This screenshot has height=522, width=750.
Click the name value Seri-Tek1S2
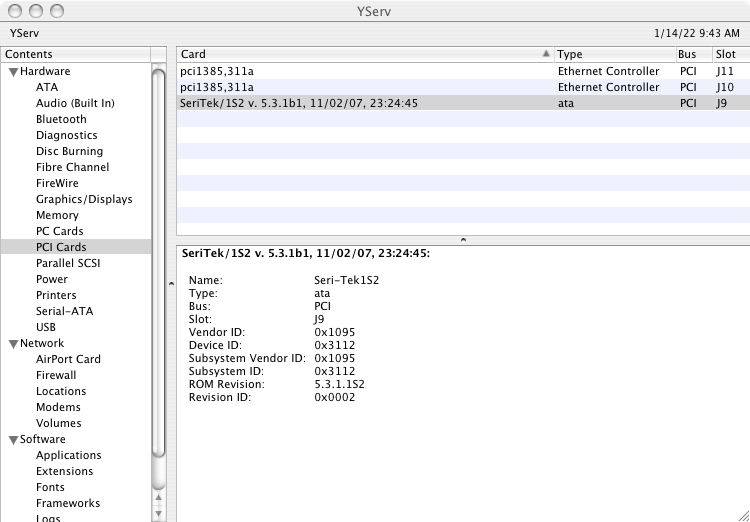(346, 280)
